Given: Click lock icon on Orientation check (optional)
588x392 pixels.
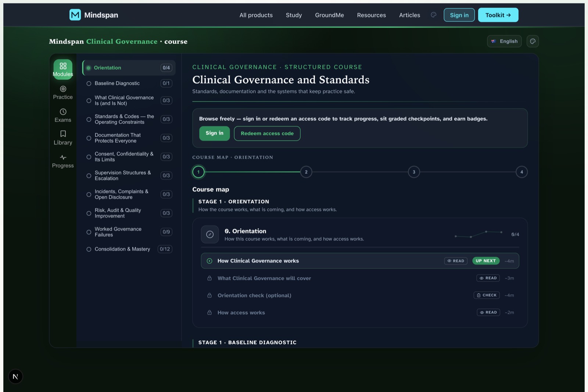Looking at the screenshot, I should [209, 295].
